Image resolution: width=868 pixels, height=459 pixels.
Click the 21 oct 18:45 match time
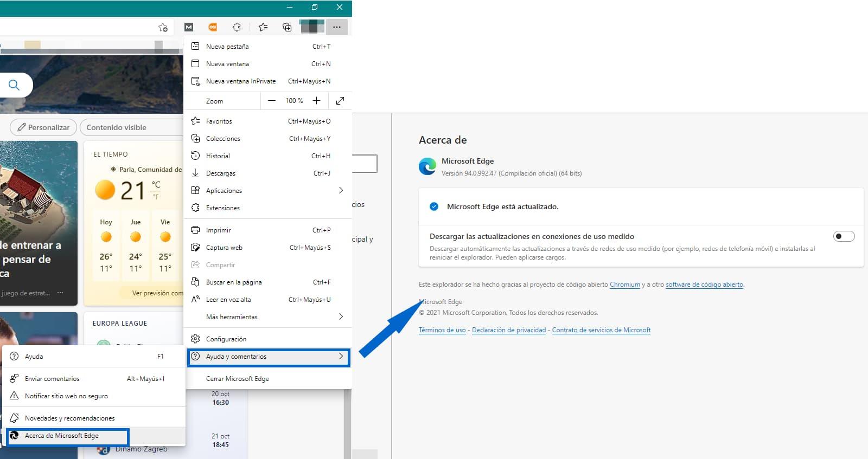tap(220, 441)
